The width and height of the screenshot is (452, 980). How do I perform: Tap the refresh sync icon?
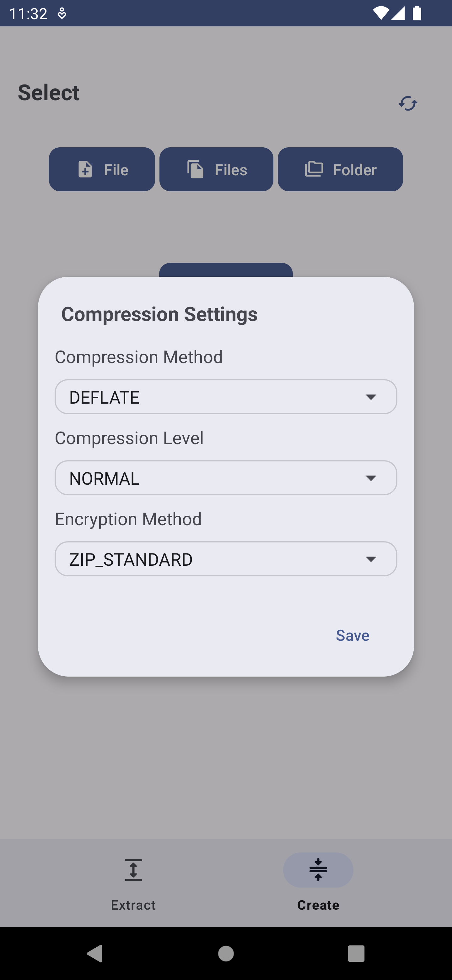tap(408, 103)
